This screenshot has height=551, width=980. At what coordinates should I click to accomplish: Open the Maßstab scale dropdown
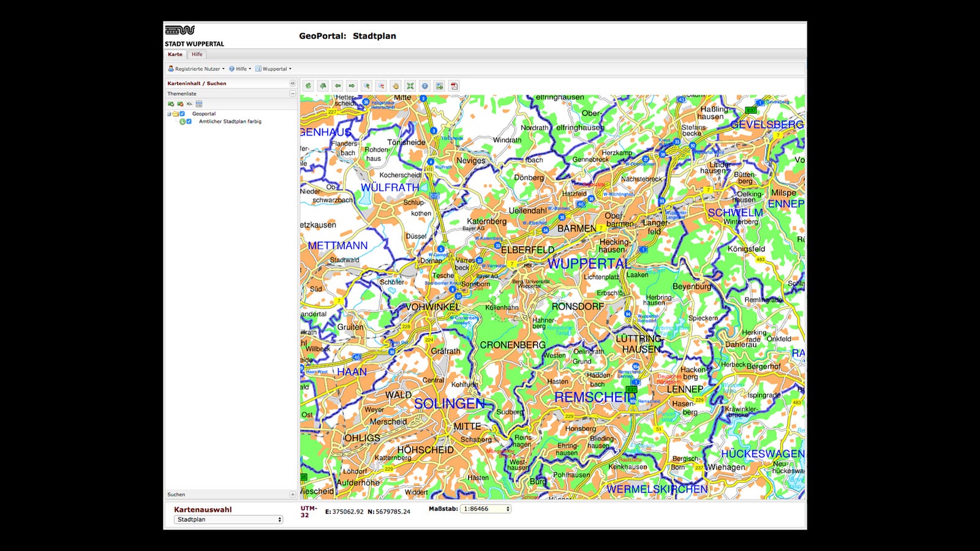click(x=486, y=509)
